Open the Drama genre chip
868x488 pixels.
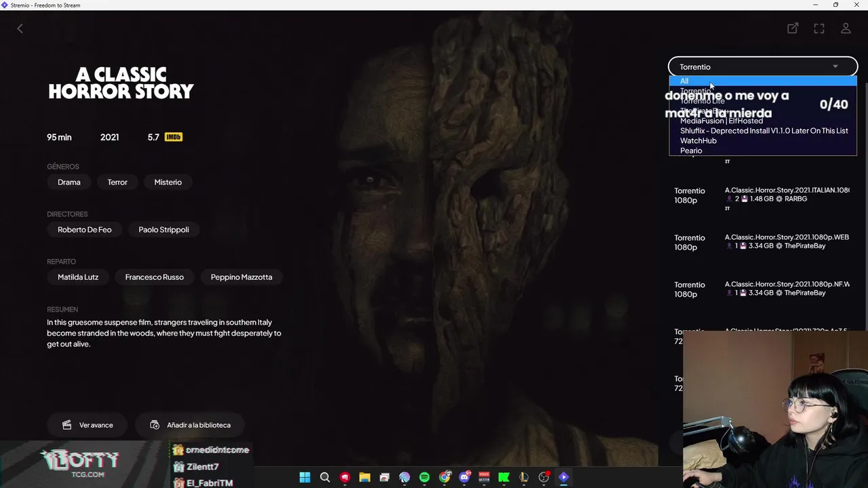[x=69, y=182]
